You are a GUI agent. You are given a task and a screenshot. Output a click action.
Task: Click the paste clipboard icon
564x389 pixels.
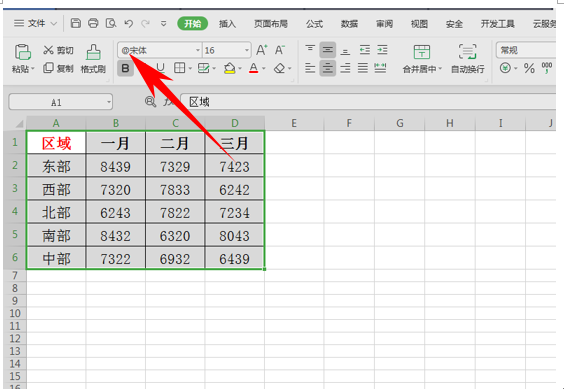pyautogui.click(x=22, y=52)
